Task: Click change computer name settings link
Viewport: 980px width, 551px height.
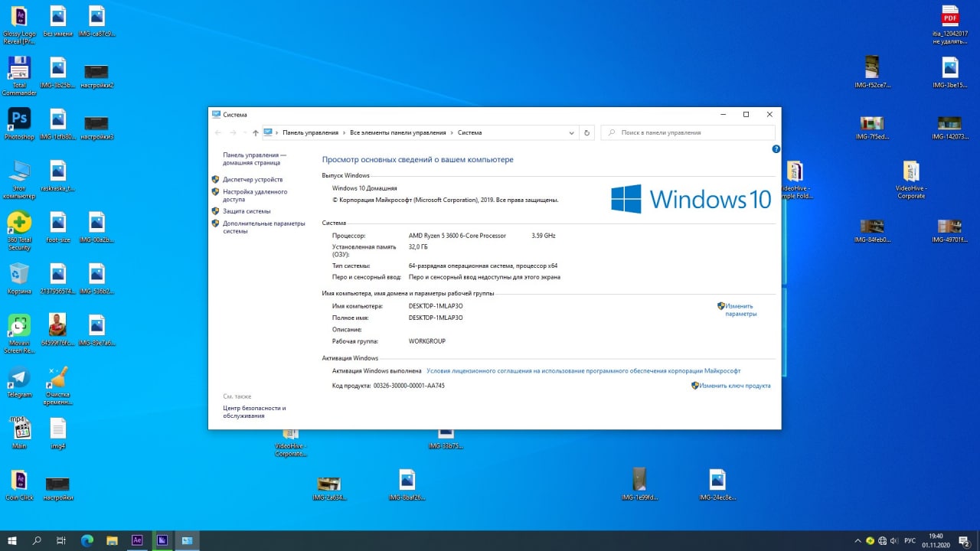Action: (x=740, y=310)
